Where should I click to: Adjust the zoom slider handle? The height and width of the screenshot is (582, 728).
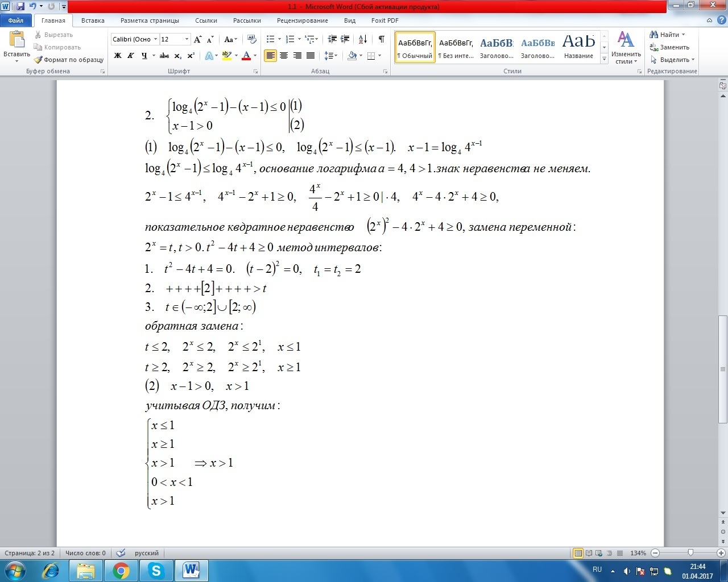coord(690,553)
